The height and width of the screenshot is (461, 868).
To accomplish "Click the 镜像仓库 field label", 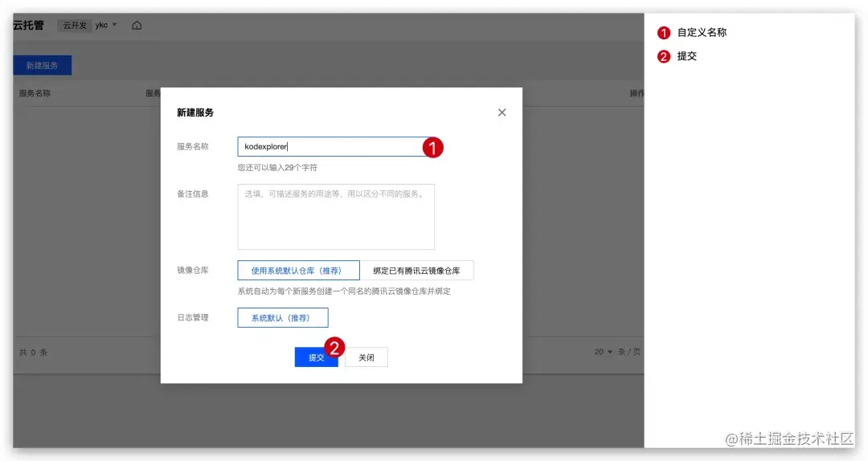I will 193,270.
